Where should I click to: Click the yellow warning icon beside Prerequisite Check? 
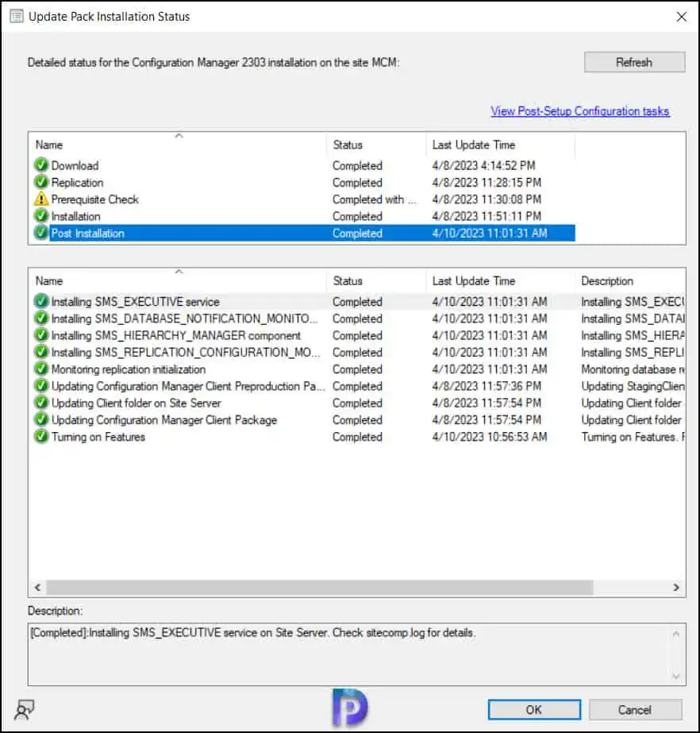(41, 199)
